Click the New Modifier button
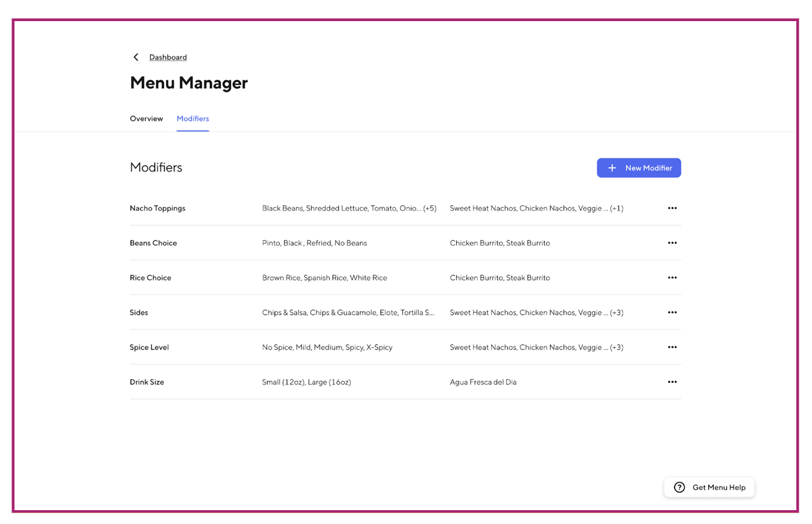Viewport: 812px width, 524px height. click(638, 168)
